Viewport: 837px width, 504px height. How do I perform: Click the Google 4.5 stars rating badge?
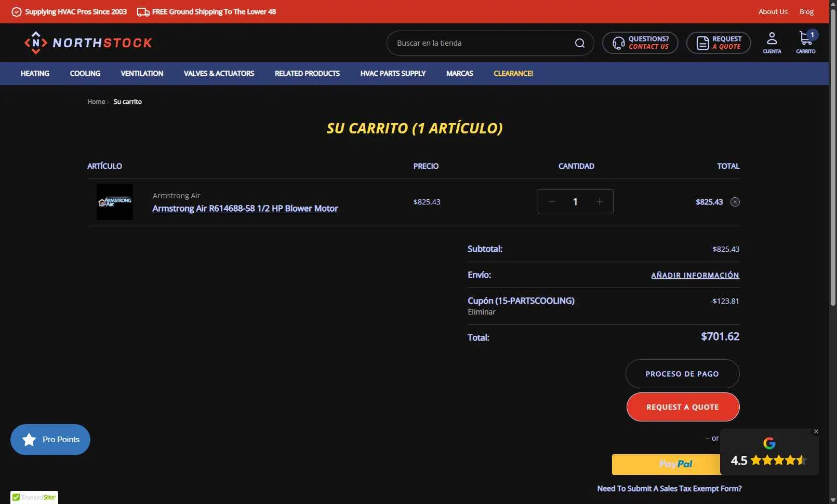769,452
